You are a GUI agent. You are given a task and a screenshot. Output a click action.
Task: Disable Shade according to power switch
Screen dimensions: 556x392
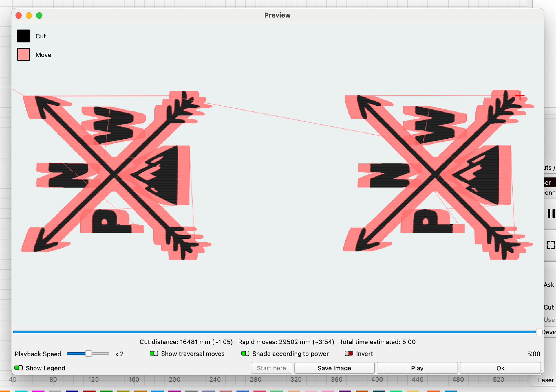[x=245, y=354]
